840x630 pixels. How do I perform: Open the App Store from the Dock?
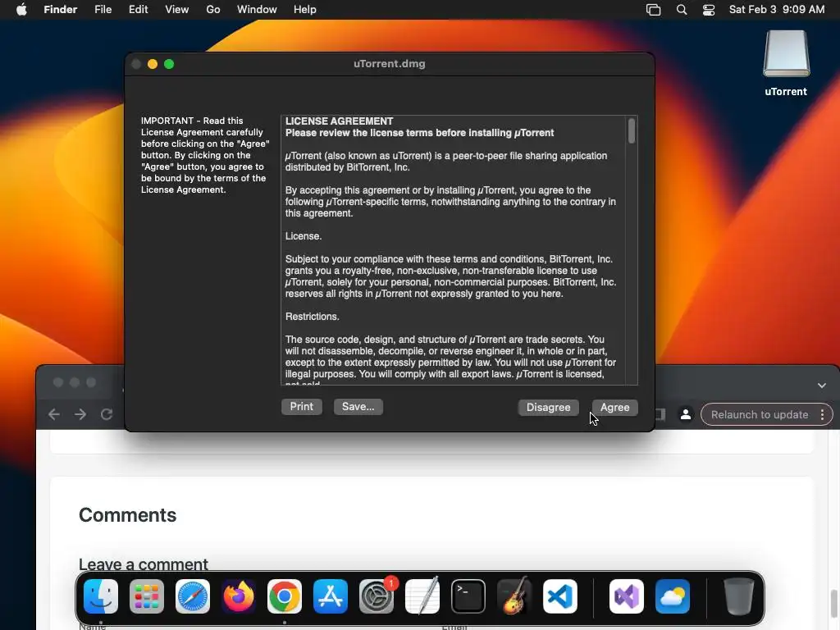point(331,596)
